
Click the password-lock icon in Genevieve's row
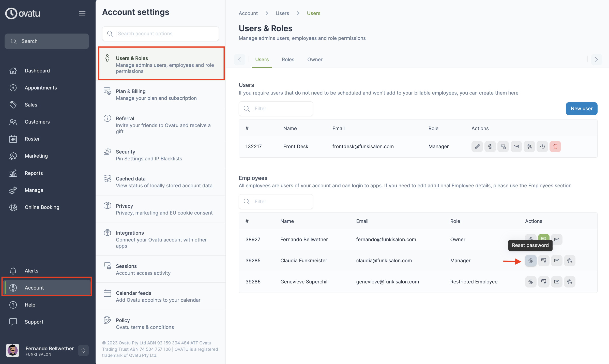click(544, 282)
